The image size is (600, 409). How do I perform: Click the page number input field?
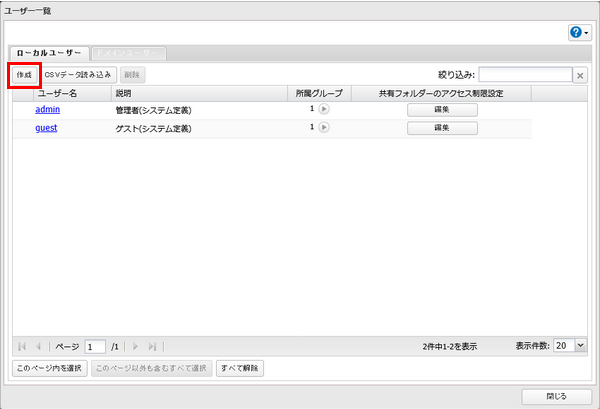point(95,347)
